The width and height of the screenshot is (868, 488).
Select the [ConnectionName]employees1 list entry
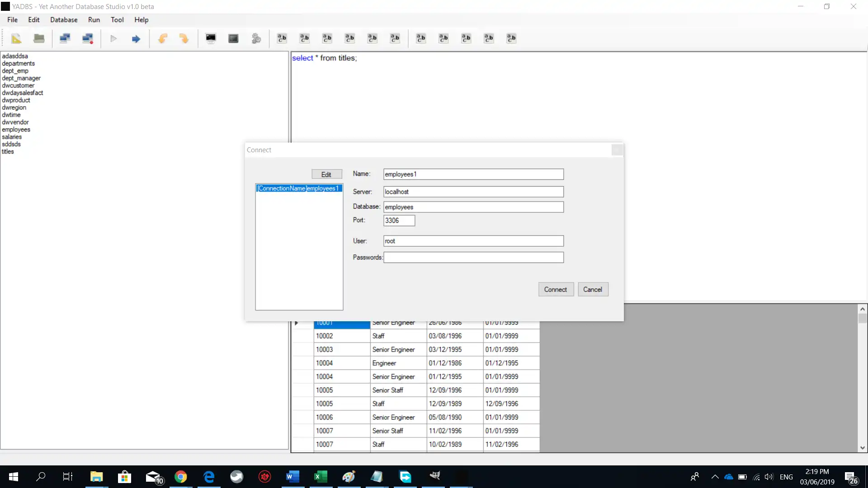pos(299,188)
